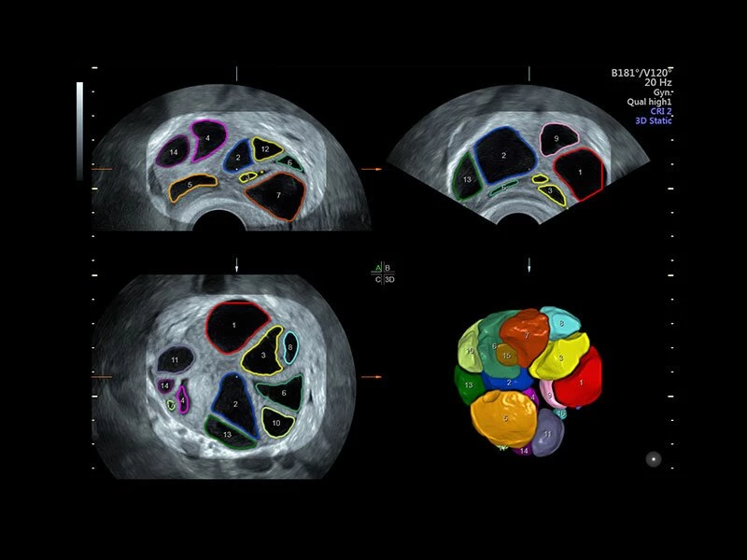This screenshot has width=747, height=560.
Task: Click dark red follicle 7 in 3D model
Action: click(528, 335)
